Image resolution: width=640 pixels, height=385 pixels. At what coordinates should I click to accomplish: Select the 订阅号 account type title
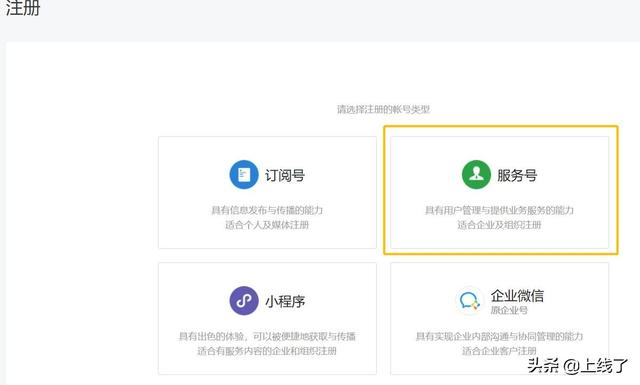pos(285,176)
